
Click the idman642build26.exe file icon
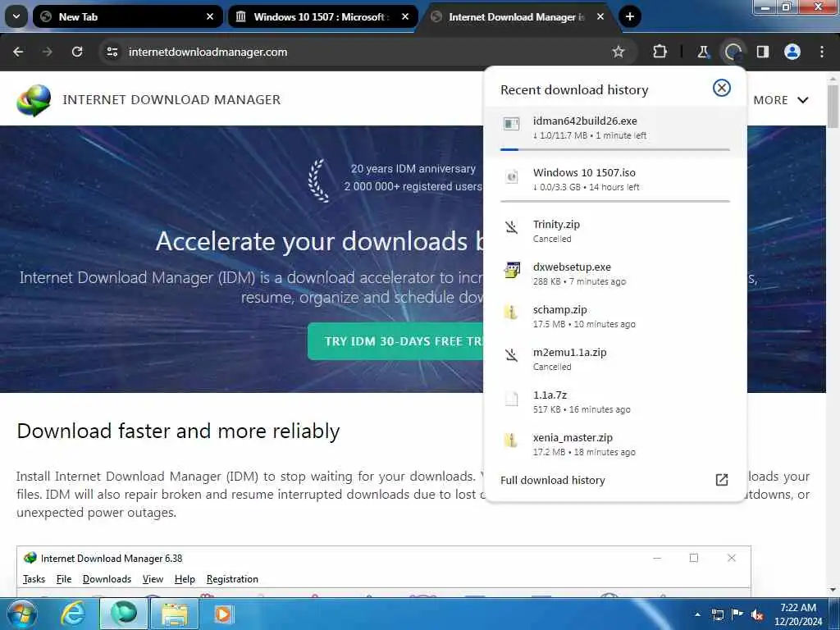(512, 125)
